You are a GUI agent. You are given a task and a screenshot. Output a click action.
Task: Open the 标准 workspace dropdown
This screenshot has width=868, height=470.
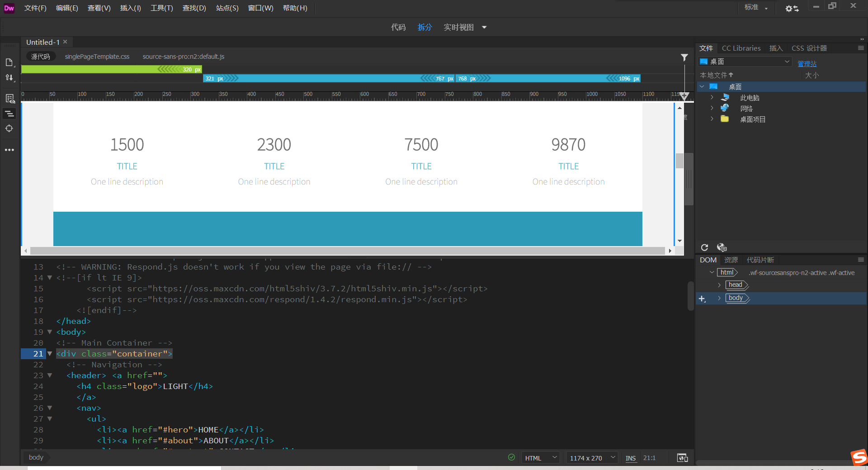click(x=756, y=8)
